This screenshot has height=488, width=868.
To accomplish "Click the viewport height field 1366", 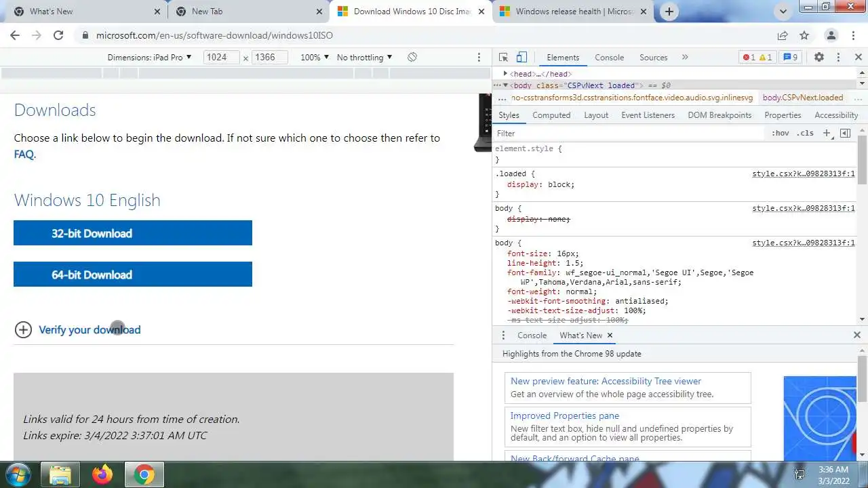I will coord(269,58).
